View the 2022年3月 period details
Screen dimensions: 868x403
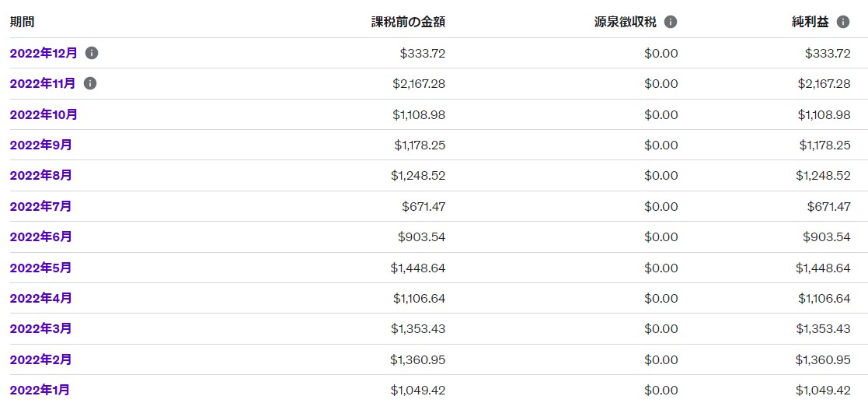pyautogui.click(x=40, y=328)
